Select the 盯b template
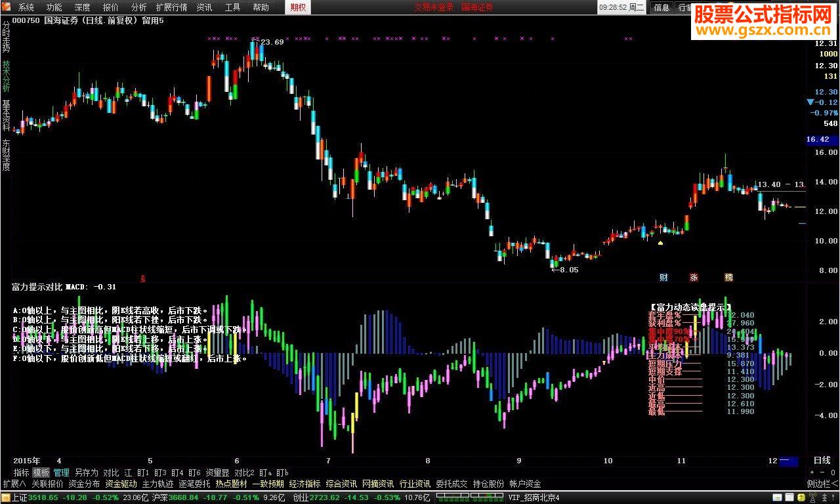The image size is (840, 504). click(x=282, y=472)
